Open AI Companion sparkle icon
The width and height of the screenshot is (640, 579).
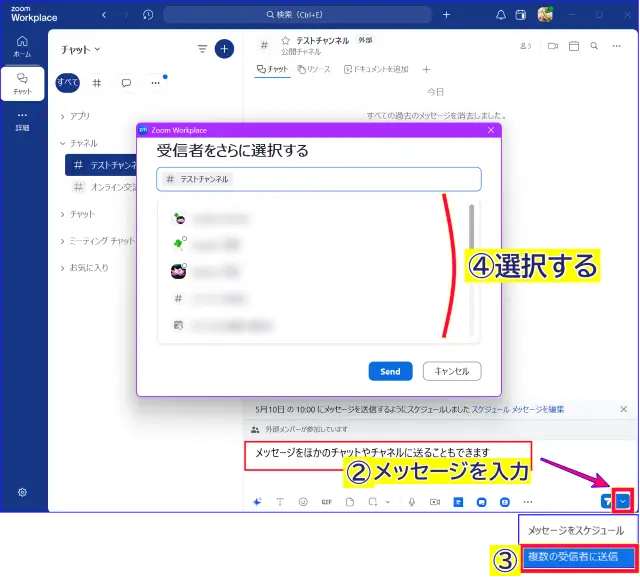coord(257,502)
